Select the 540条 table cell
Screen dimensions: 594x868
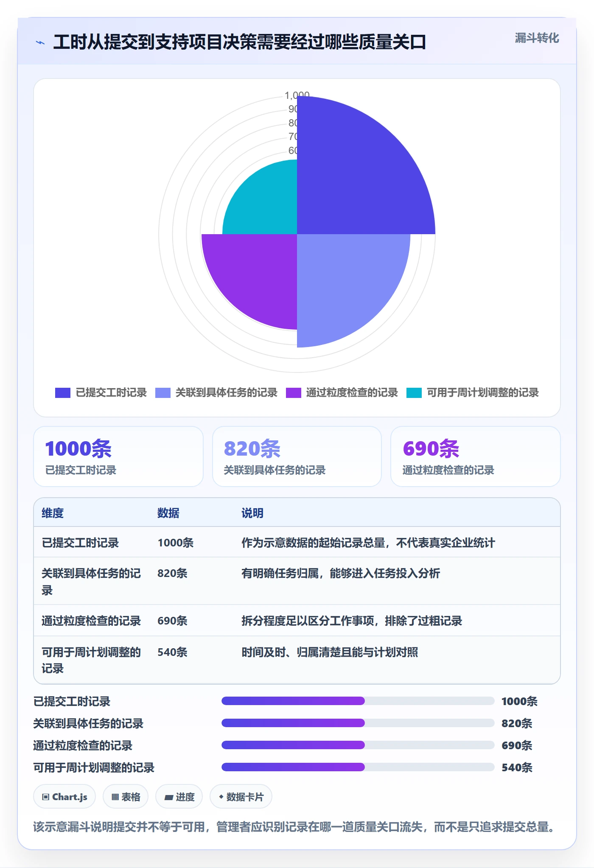tap(173, 652)
